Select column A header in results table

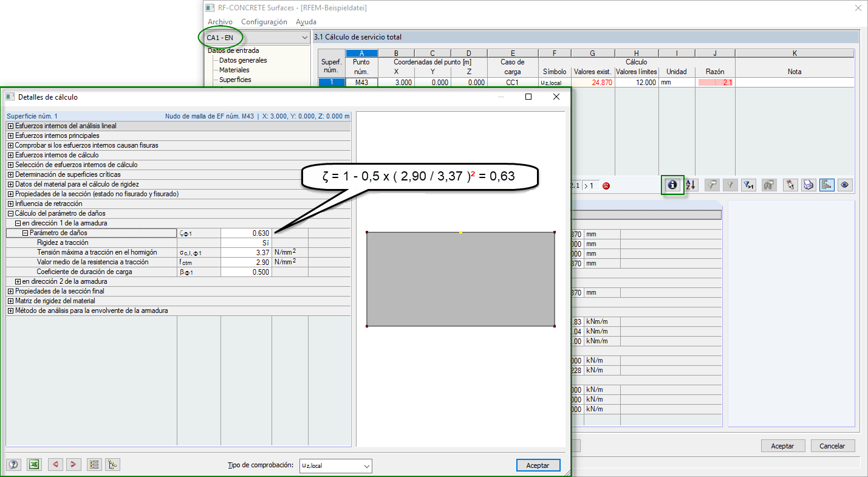click(x=361, y=53)
